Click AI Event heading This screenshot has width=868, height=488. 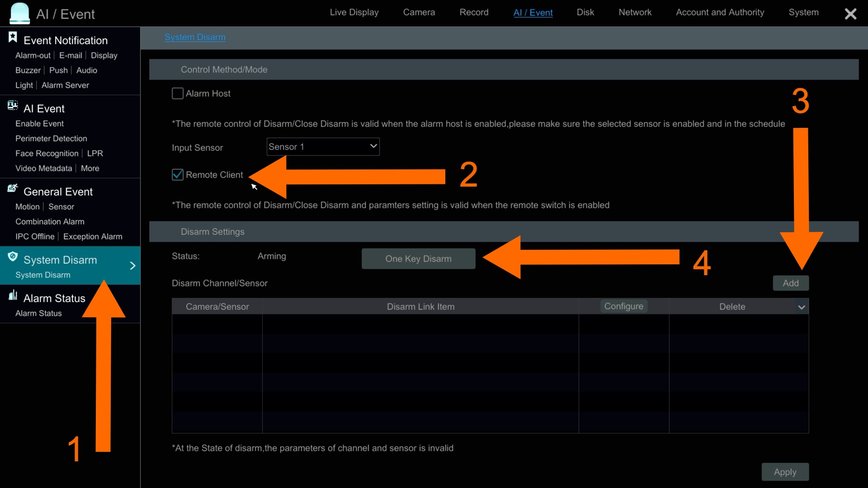coord(44,109)
